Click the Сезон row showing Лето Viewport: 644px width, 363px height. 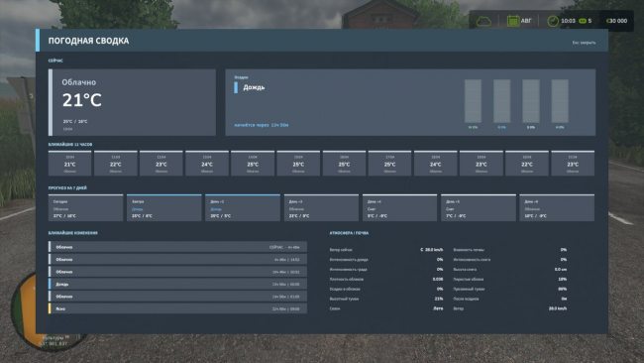point(386,308)
